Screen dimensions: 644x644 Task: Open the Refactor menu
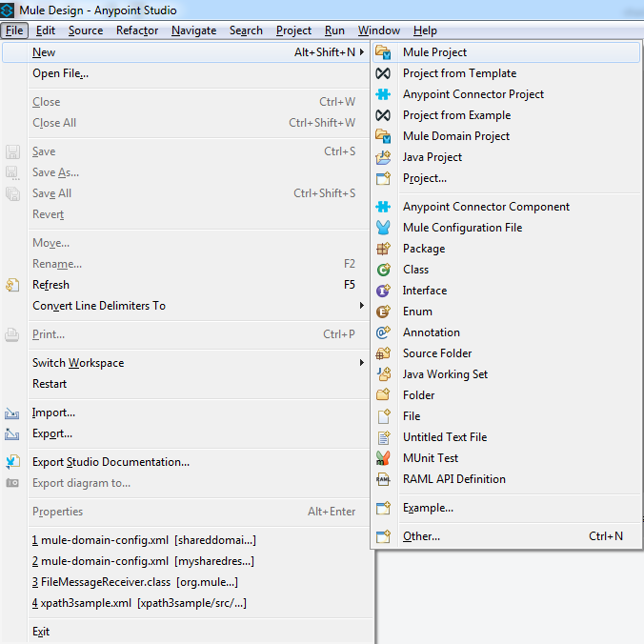click(137, 30)
